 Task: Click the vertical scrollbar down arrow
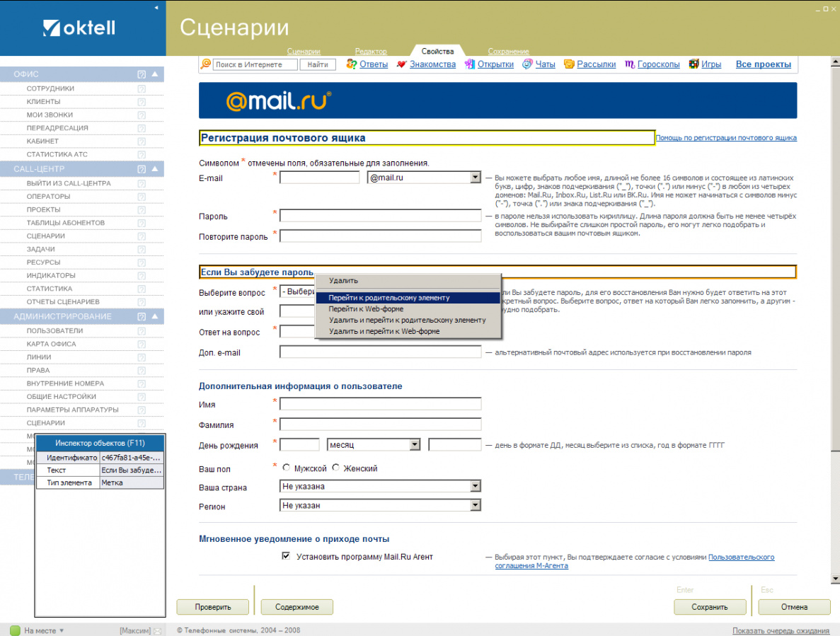coord(835,578)
